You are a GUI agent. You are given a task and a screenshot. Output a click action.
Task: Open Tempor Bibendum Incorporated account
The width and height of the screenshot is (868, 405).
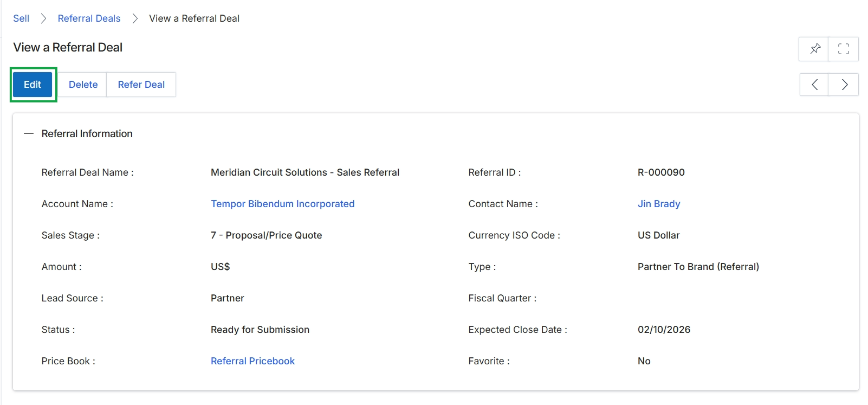283,204
